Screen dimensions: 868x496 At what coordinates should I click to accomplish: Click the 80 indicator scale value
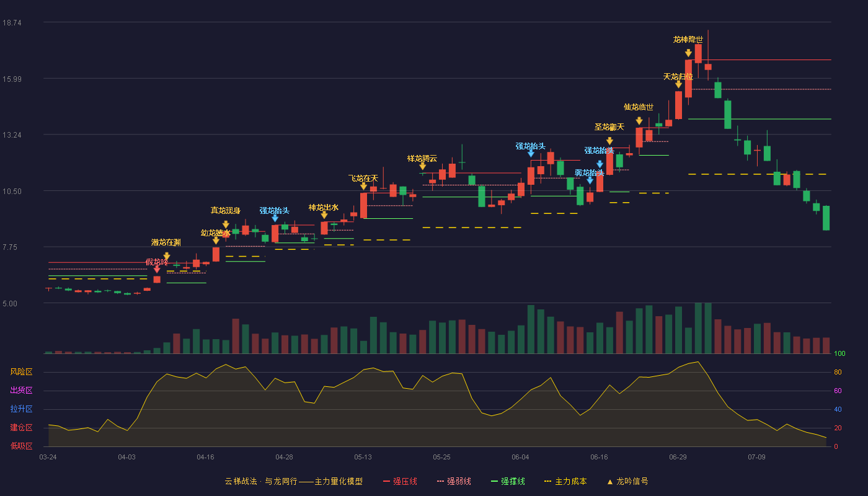[838, 373]
